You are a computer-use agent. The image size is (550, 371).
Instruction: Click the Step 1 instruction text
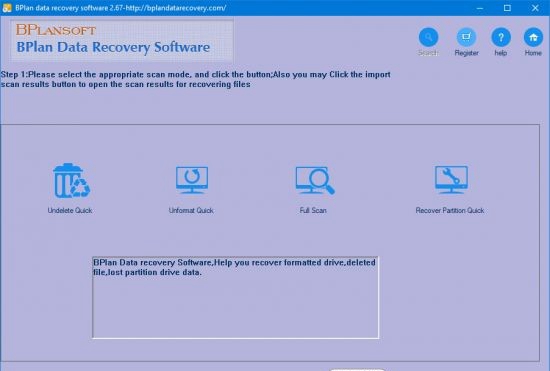[195, 79]
